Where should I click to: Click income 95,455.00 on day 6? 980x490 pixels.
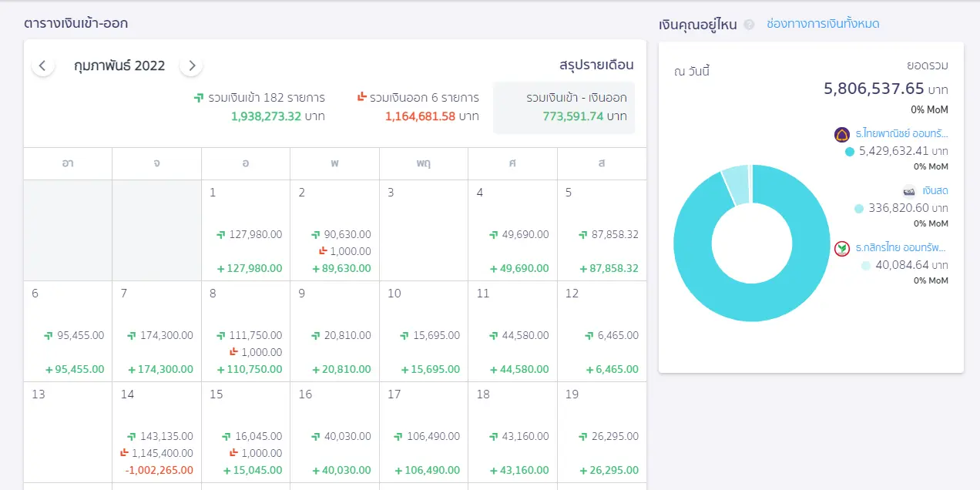tap(80, 335)
